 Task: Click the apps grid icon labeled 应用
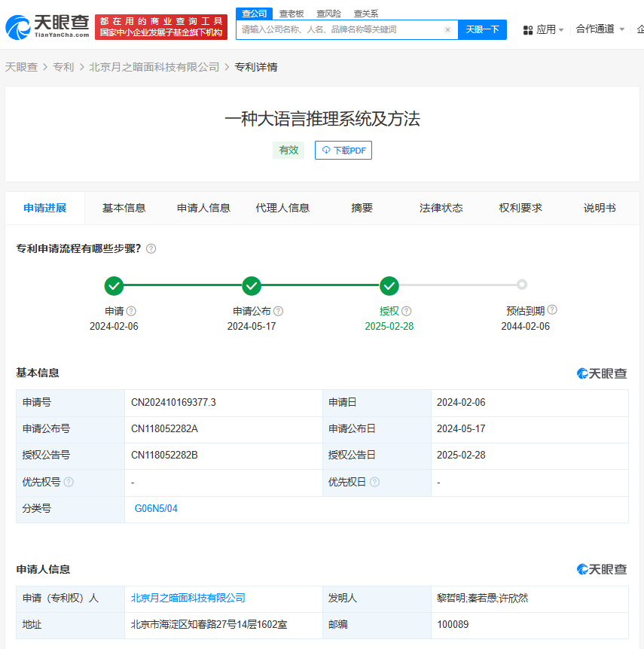click(528, 30)
